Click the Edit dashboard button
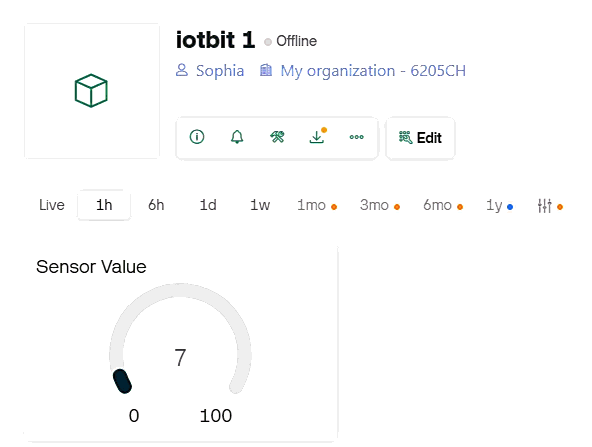 point(420,138)
